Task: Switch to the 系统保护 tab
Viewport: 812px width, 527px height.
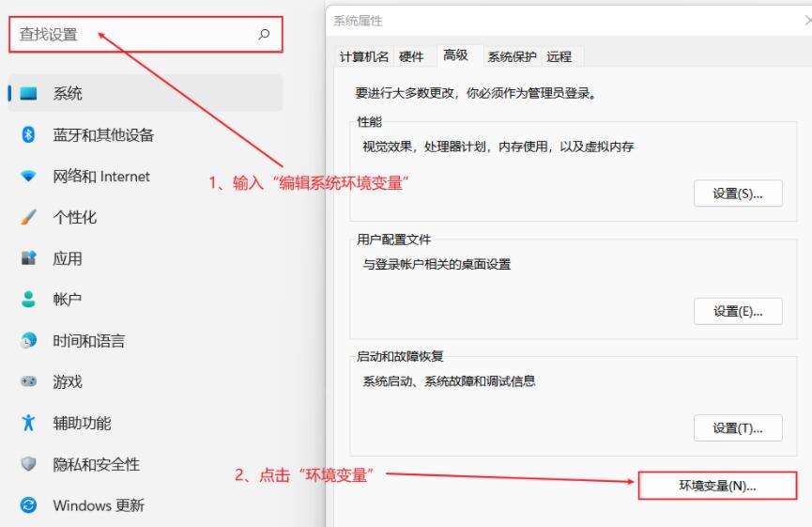Action: pyautogui.click(x=512, y=56)
